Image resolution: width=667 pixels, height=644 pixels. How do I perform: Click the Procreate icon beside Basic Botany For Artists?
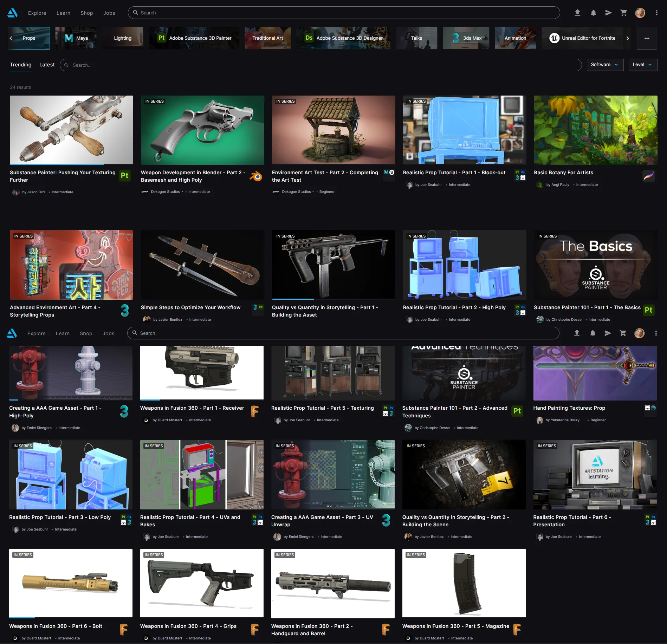click(649, 176)
